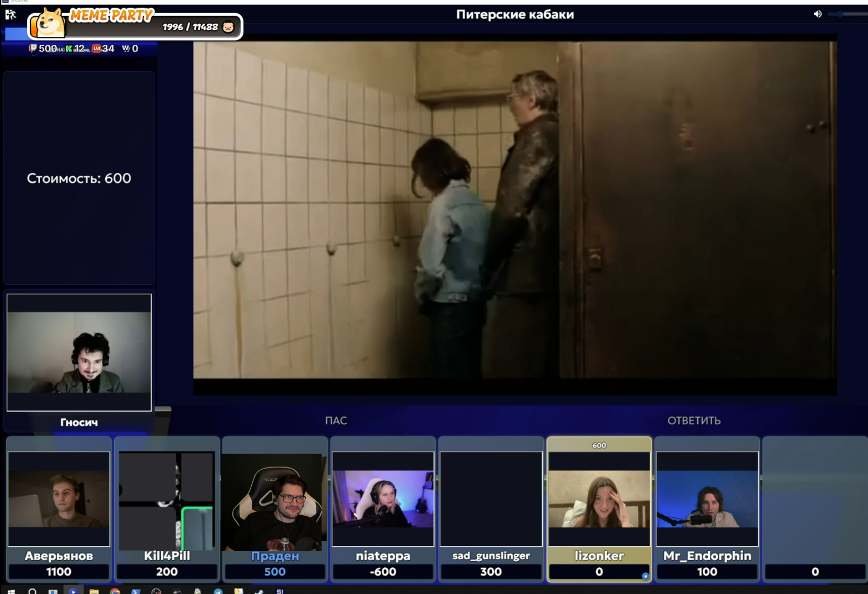Viewport: 868px width, 594px height.
Task: Click the host name Гносич
Action: (79, 422)
